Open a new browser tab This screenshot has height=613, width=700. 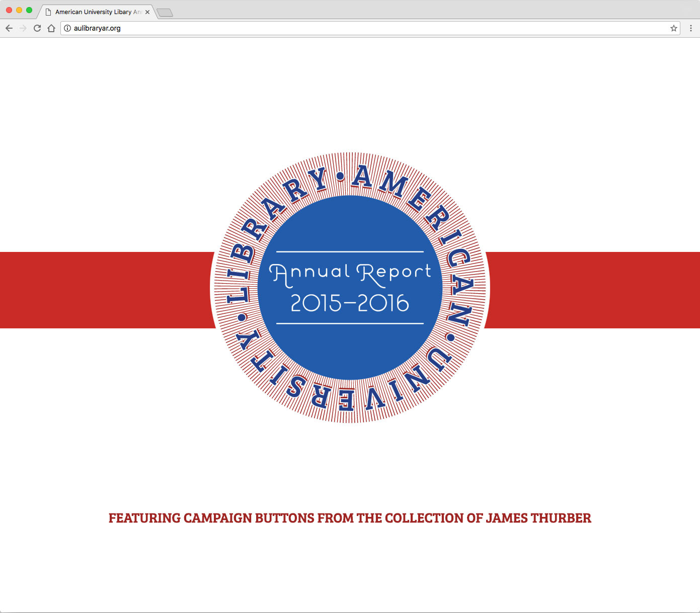[x=165, y=13]
